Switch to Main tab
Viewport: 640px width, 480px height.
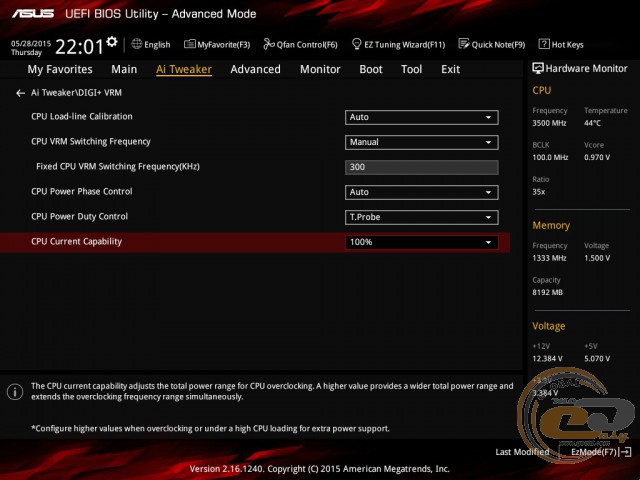coord(124,69)
